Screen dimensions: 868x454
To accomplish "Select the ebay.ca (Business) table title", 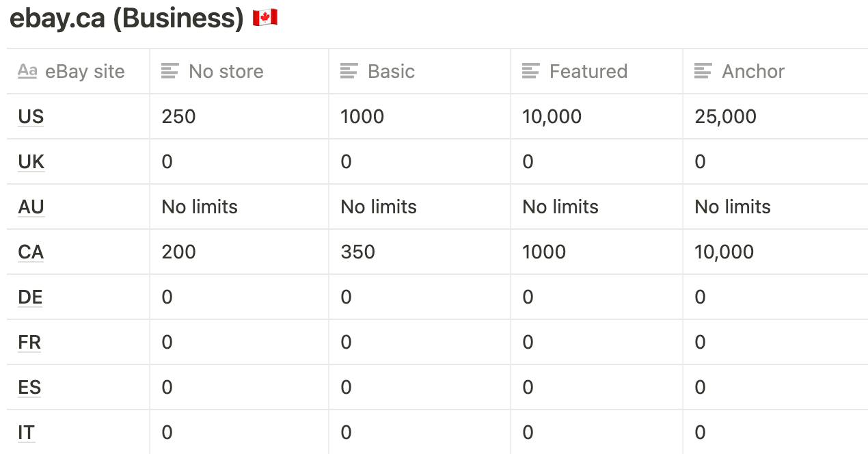I will point(126,18).
